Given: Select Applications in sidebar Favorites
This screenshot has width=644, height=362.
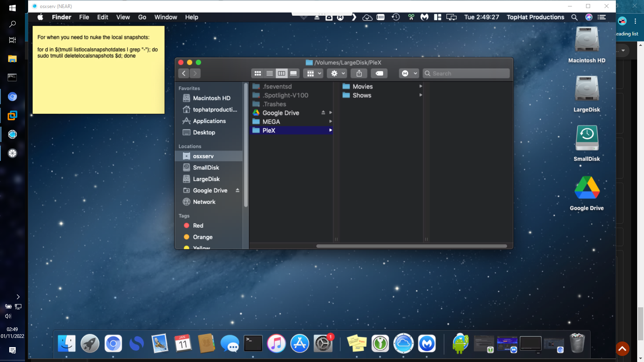Looking at the screenshot, I should click(x=209, y=121).
